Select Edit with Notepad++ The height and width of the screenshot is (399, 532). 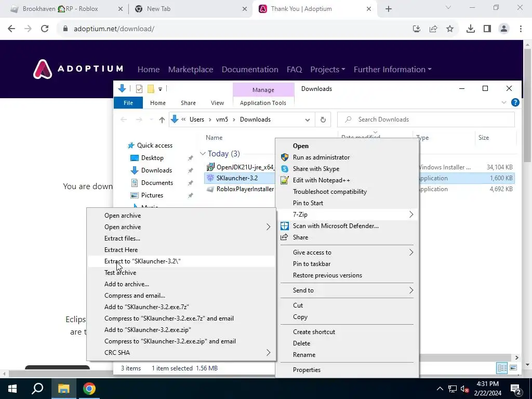click(348, 180)
